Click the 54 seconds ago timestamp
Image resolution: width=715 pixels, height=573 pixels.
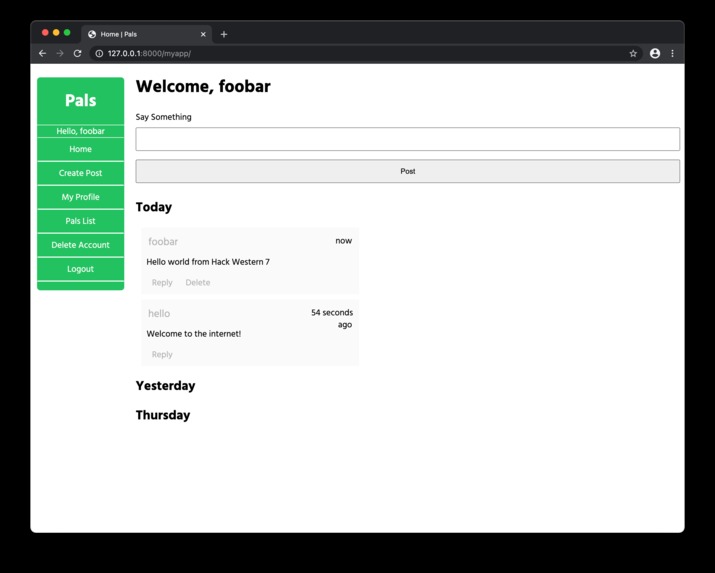[x=332, y=319]
